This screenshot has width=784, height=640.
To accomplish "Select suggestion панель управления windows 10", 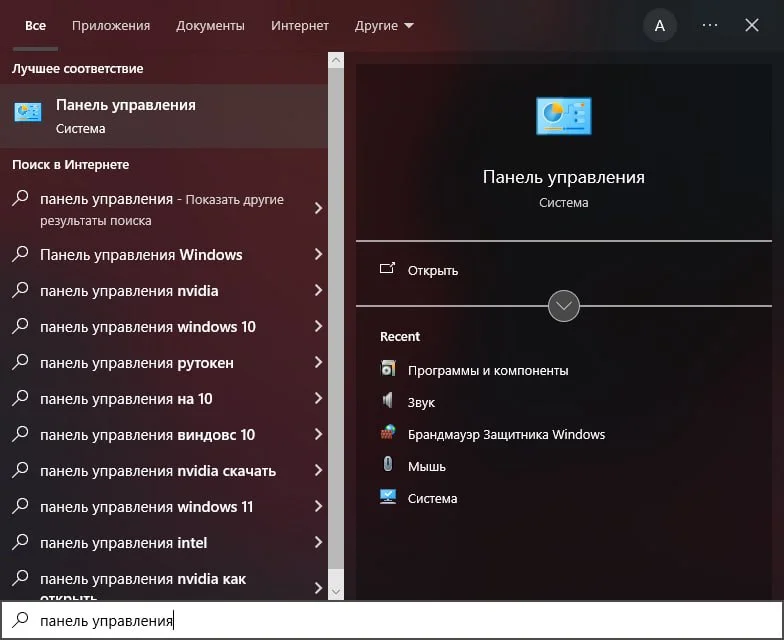I will [148, 326].
